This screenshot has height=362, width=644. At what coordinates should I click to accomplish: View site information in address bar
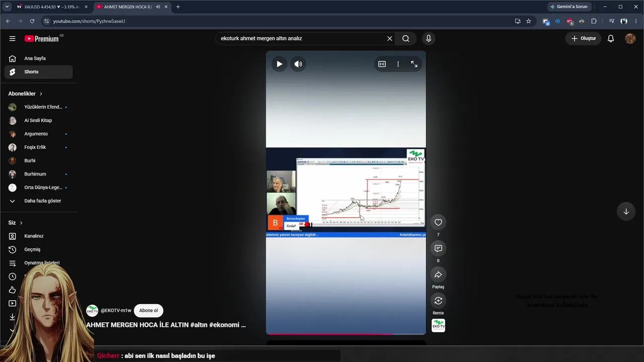[x=46, y=21]
